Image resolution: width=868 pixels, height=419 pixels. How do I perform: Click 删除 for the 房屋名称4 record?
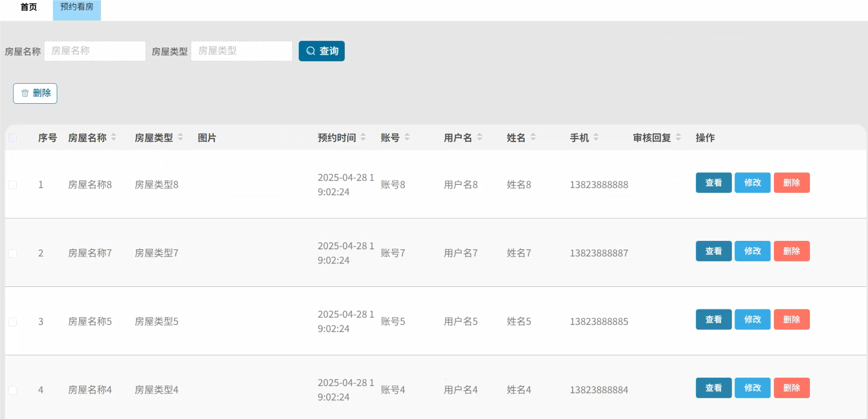click(x=792, y=388)
